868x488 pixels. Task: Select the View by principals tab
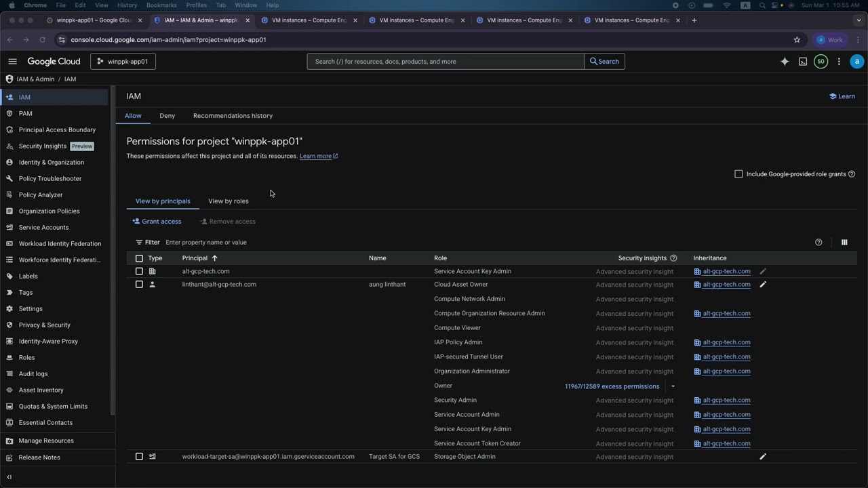163,201
